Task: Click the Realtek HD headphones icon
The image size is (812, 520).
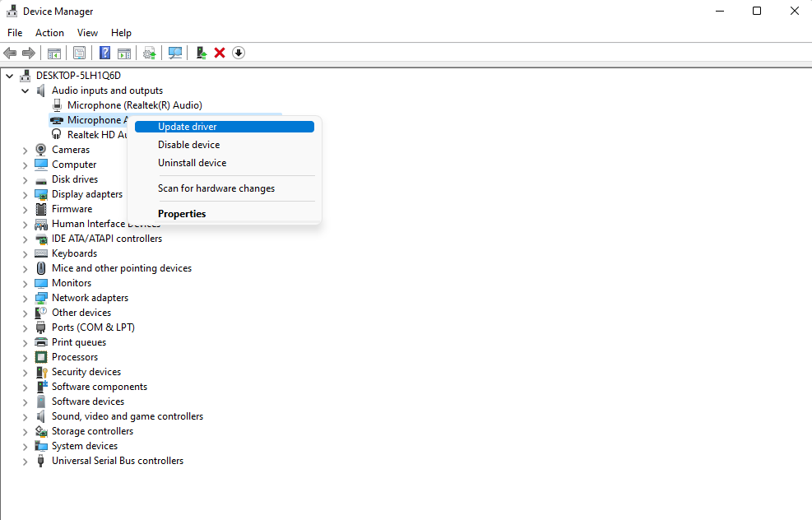Action: [x=57, y=135]
